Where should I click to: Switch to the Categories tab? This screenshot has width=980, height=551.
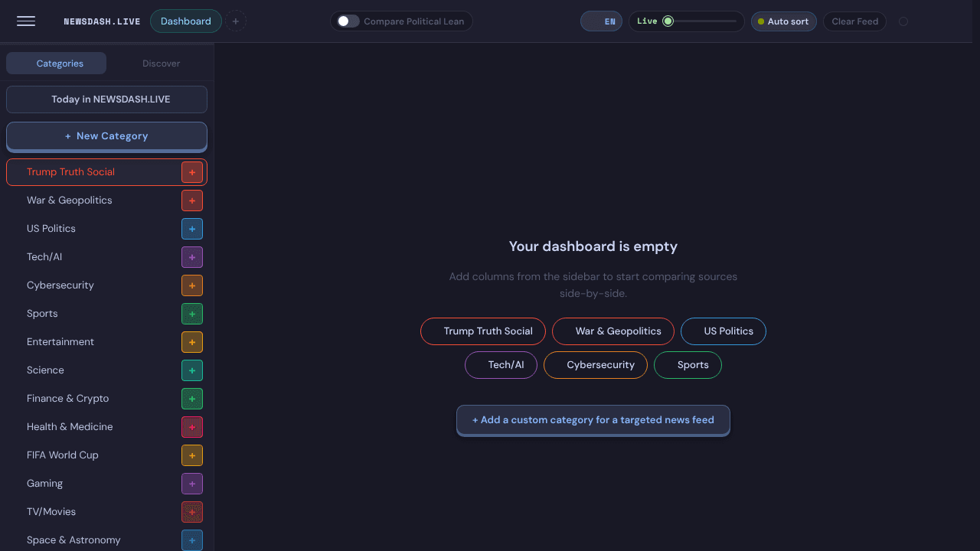pyautogui.click(x=56, y=64)
